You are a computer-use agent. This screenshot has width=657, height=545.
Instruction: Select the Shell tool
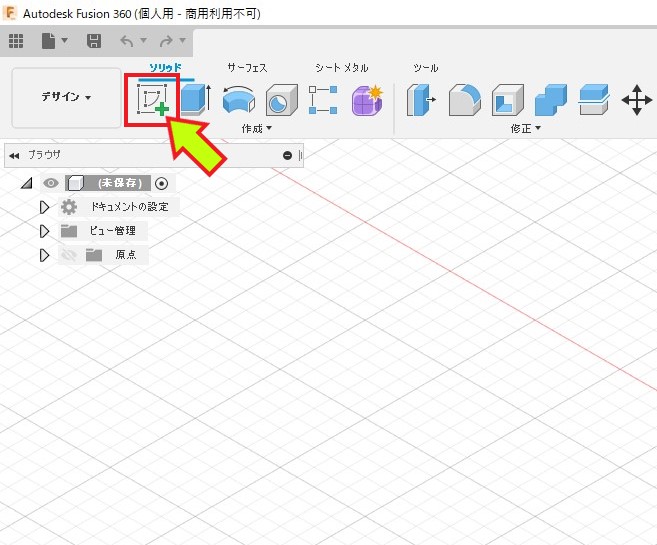(x=508, y=100)
